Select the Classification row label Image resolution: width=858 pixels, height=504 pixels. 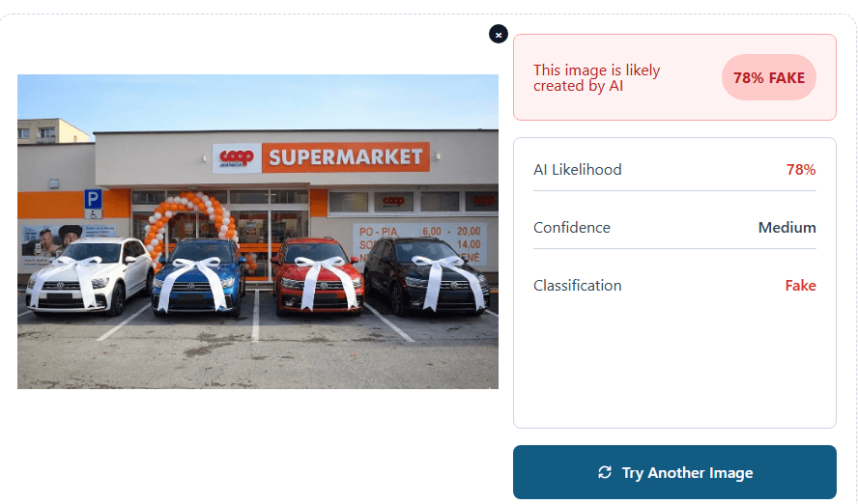(578, 286)
